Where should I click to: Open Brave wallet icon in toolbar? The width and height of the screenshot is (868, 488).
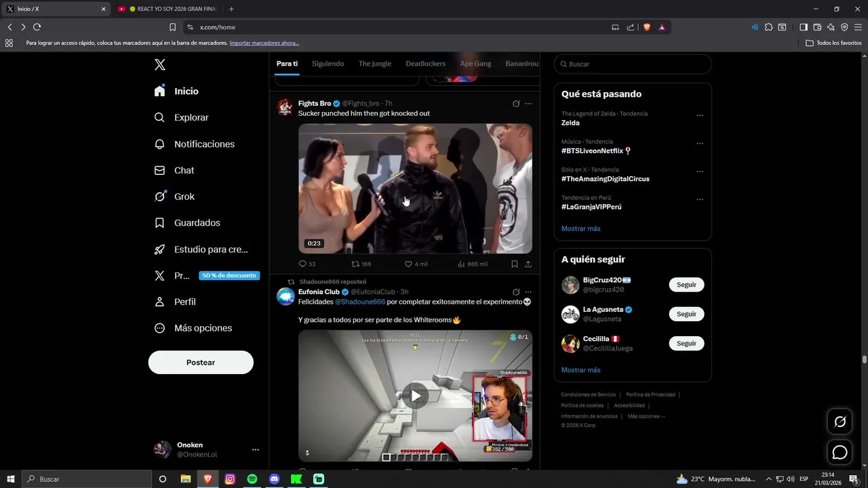[x=817, y=27]
